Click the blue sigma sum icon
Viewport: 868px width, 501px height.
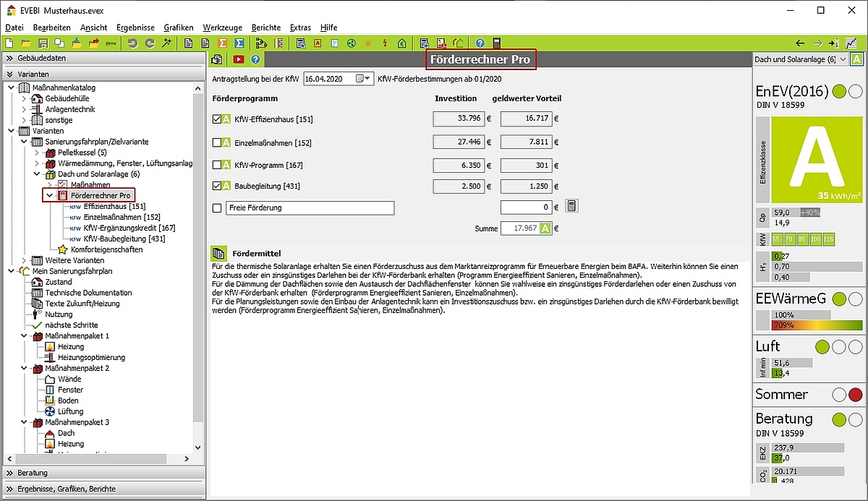[239, 43]
